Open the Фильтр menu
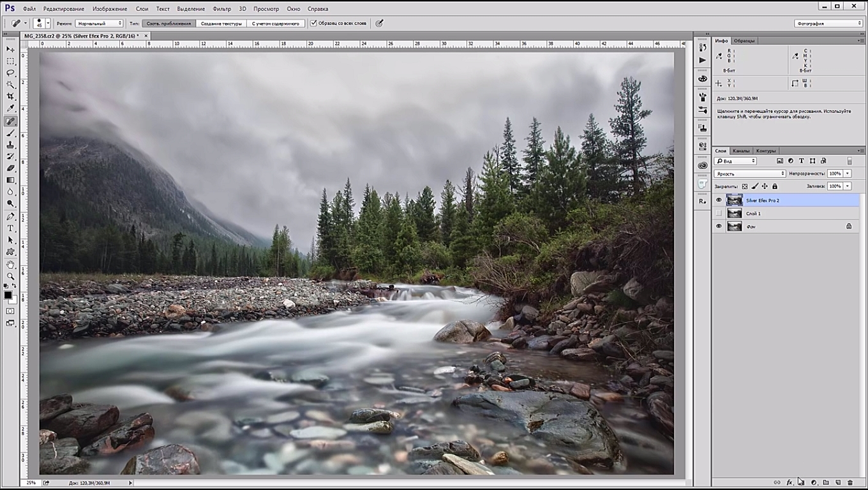 click(x=222, y=9)
